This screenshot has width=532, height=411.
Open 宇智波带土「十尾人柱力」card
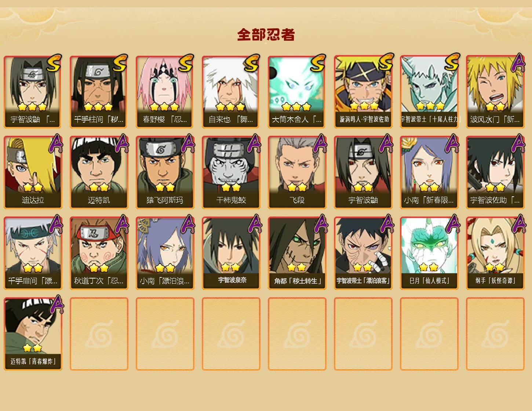pos(429,91)
